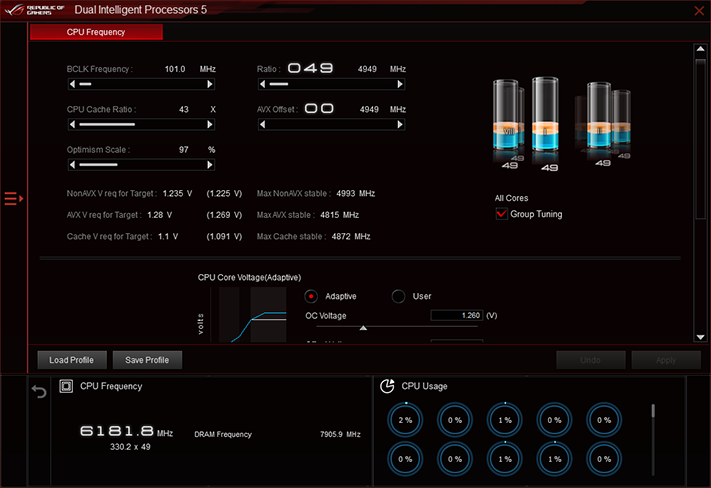
Task: Click the CPU chip icon in monitor panel
Action: 66,386
